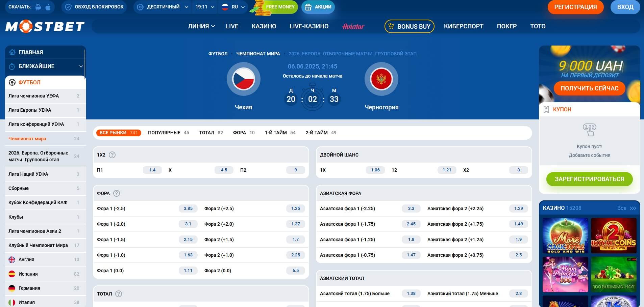Open the Aviator game logo link

[353, 26]
